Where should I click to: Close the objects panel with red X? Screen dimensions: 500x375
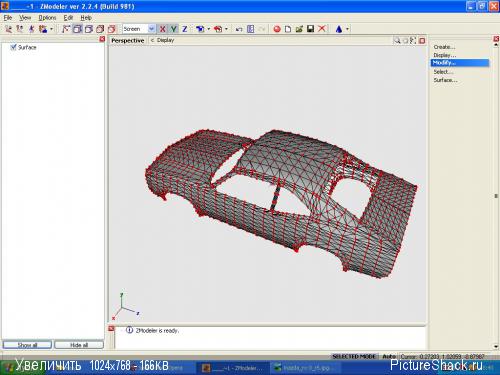point(102,39)
